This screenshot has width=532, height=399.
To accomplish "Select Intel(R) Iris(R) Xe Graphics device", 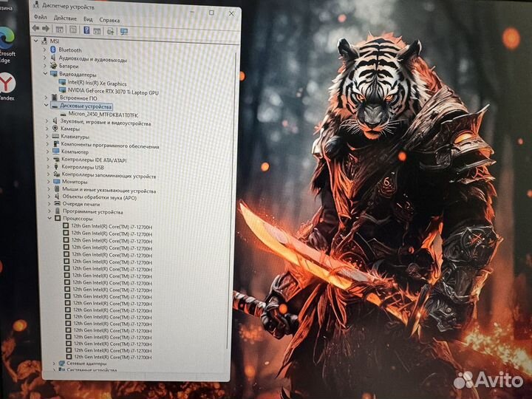I will point(97,83).
